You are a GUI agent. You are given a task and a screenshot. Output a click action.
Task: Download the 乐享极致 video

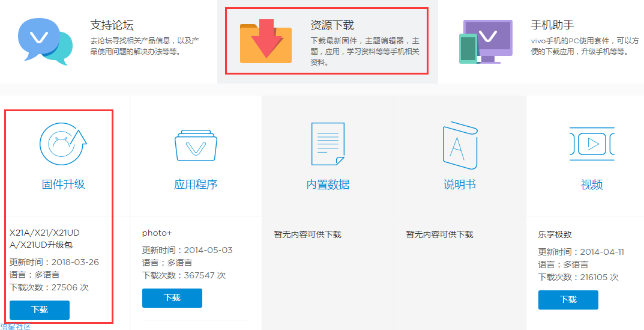[x=568, y=299]
